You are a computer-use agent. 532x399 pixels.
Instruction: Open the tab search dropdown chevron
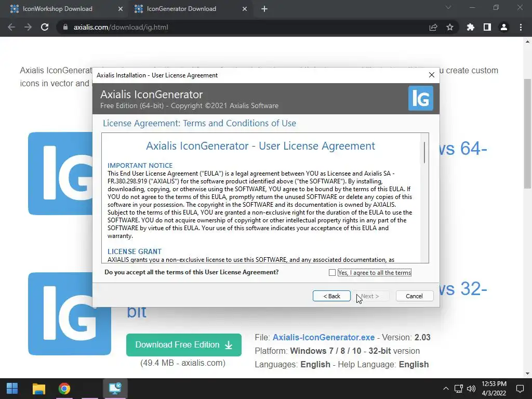coord(448,7)
